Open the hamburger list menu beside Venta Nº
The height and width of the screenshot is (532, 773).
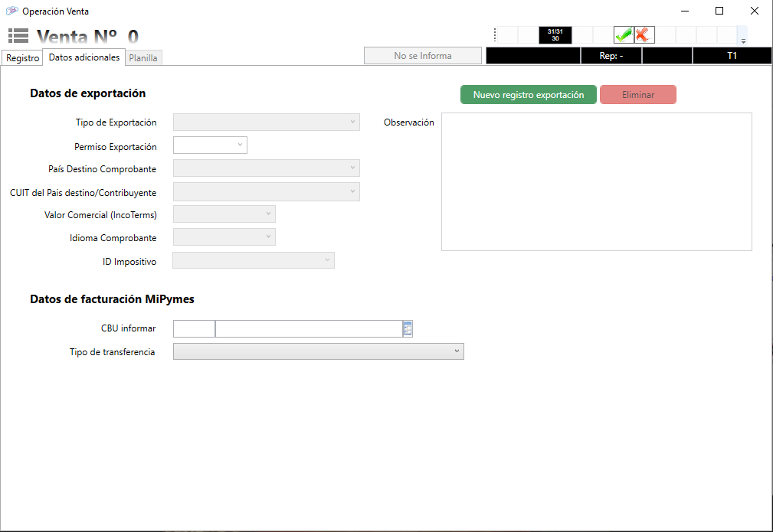pos(18,35)
